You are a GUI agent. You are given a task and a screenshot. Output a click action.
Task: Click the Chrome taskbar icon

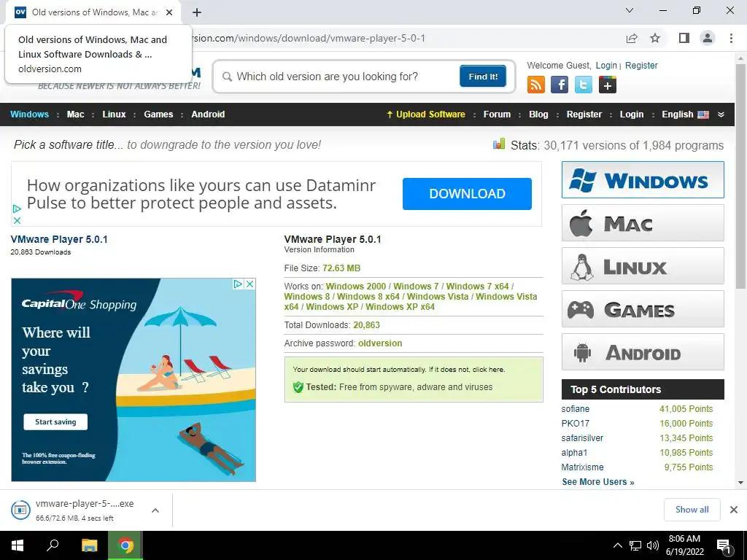tap(125, 545)
